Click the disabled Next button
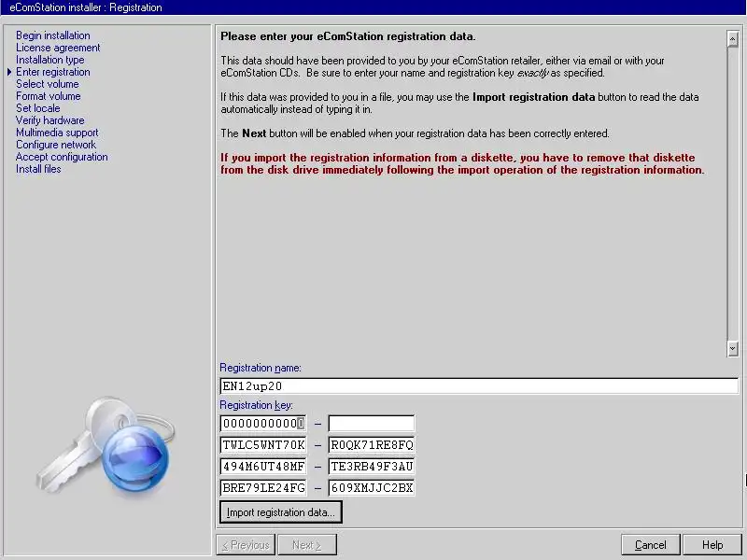The height and width of the screenshot is (560, 747). pos(307,545)
